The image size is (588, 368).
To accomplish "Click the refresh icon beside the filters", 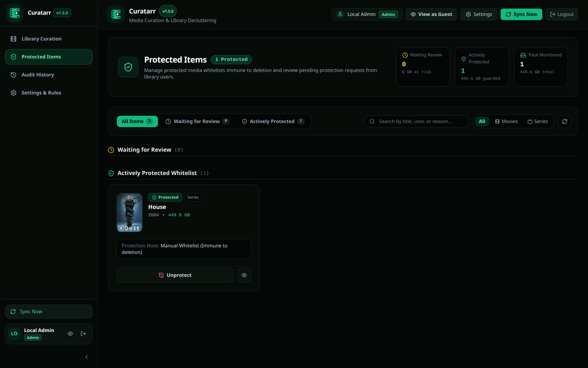I will click(x=565, y=121).
